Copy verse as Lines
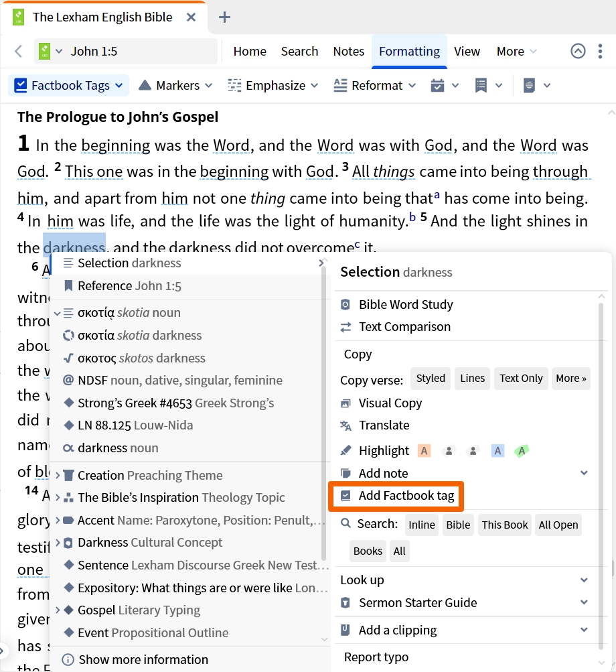This screenshot has height=672, width=616. [473, 379]
